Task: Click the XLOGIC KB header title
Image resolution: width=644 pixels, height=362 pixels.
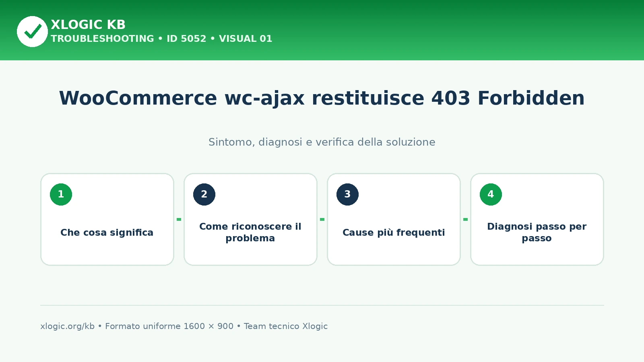Action: (88, 25)
